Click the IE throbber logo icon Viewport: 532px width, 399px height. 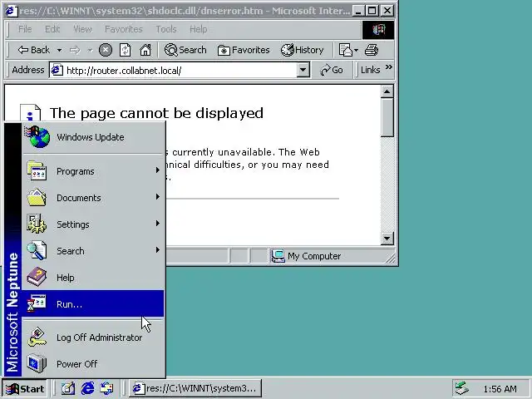click(378, 30)
